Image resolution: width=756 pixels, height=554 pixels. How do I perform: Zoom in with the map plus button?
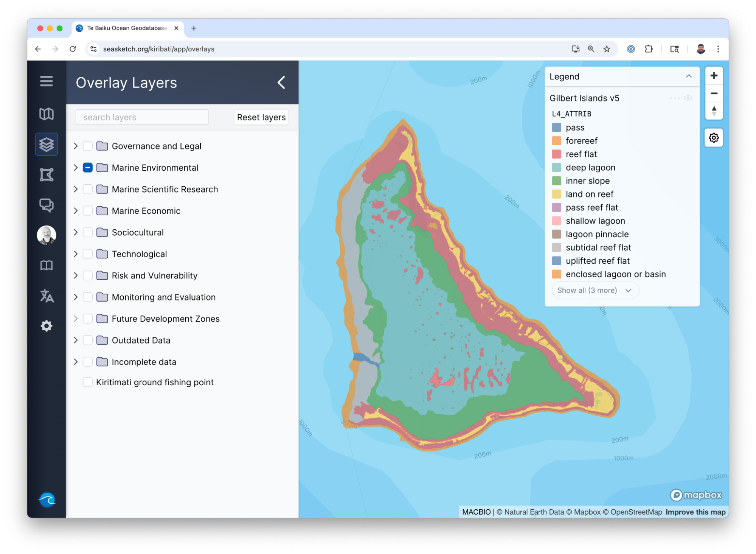(x=714, y=76)
